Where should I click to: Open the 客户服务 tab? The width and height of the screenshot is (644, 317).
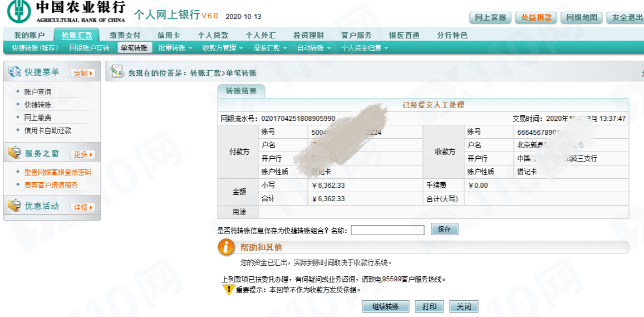(x=356, y=35)
